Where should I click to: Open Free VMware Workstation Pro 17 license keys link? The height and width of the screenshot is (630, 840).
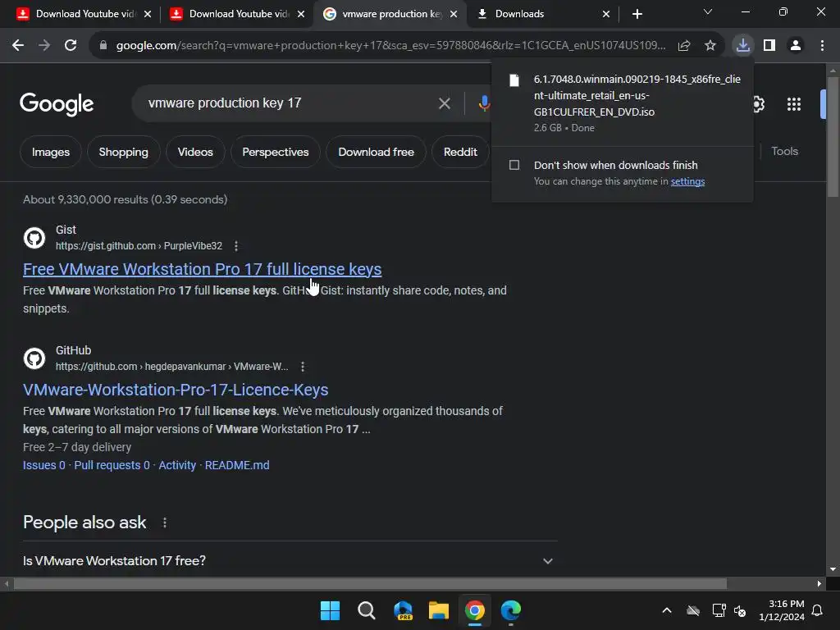tap(202, 269)
